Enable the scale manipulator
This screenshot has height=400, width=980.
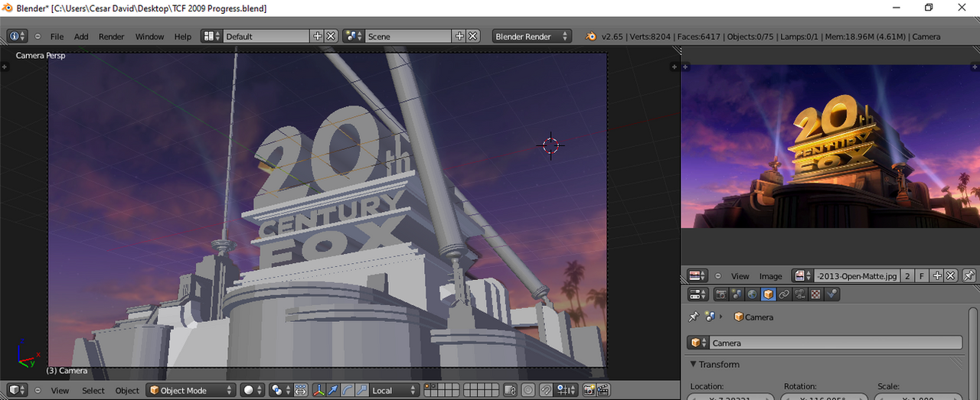click(x=361, y=390)
